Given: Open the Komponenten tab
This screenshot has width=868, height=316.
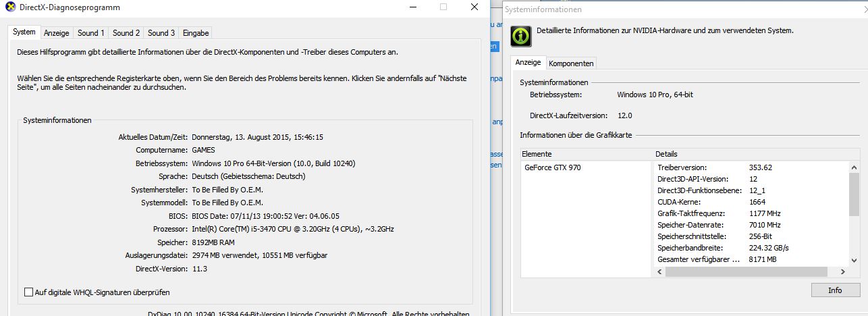Looking at the screenshot, I should click(572, 63).
